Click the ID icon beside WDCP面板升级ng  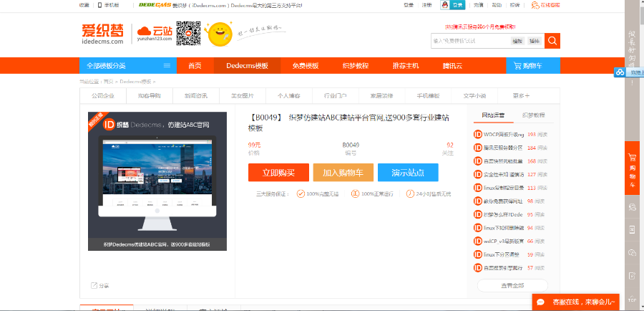(x=478, y=134)
